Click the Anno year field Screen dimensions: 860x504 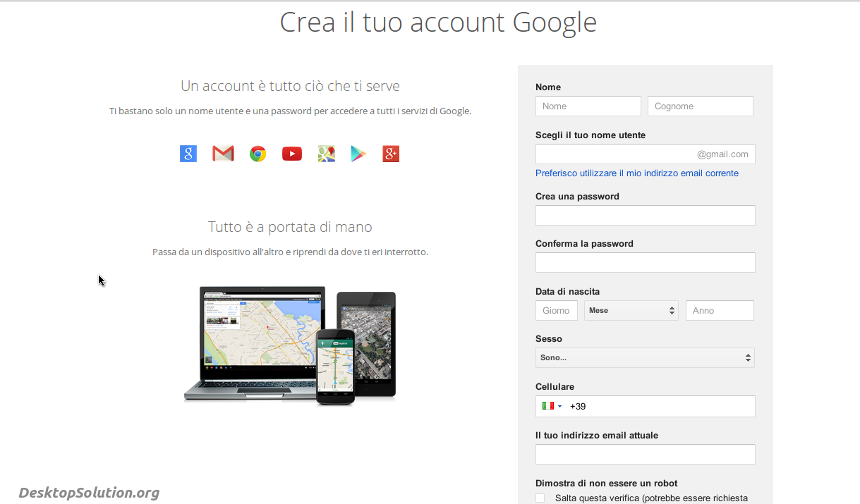[x=720, y=310]
